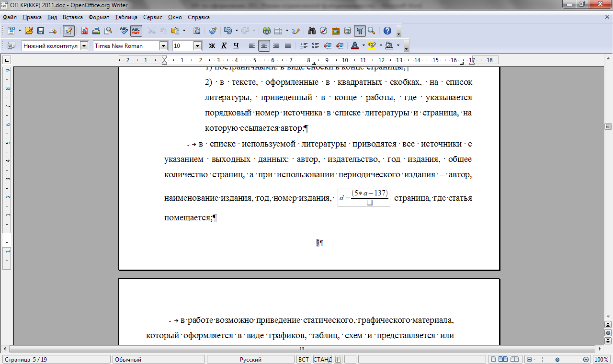Toggle Bullets list icon

click(316, 45)
